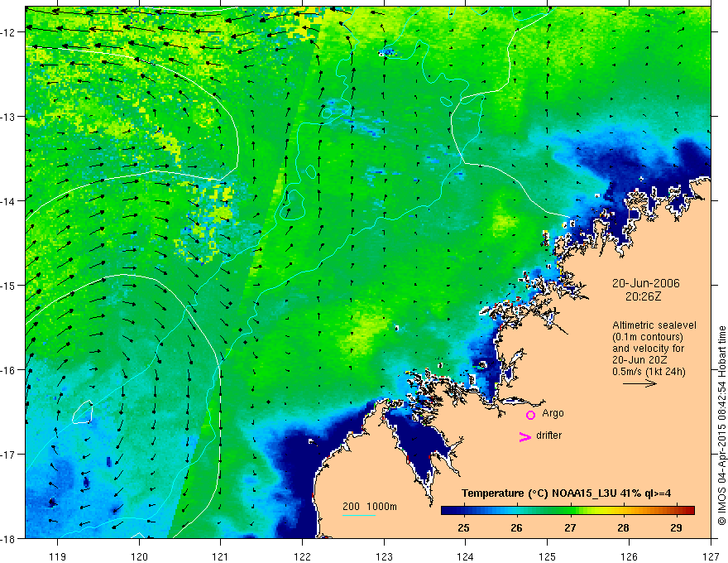Click the 'drifter' legend label
The width and height of the screenshot is (728, 563).
click(548, 435)
